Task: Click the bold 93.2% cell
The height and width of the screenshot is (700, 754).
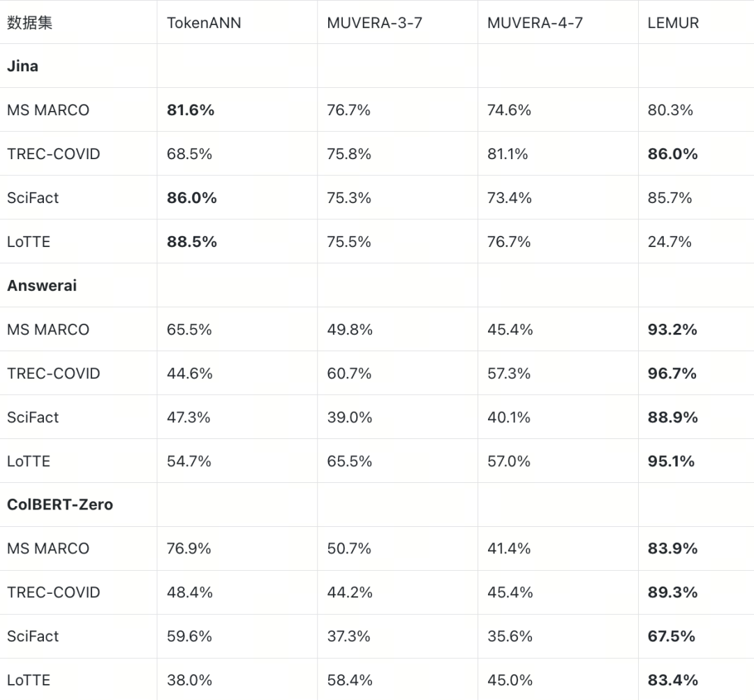Action: pos(672,329)
